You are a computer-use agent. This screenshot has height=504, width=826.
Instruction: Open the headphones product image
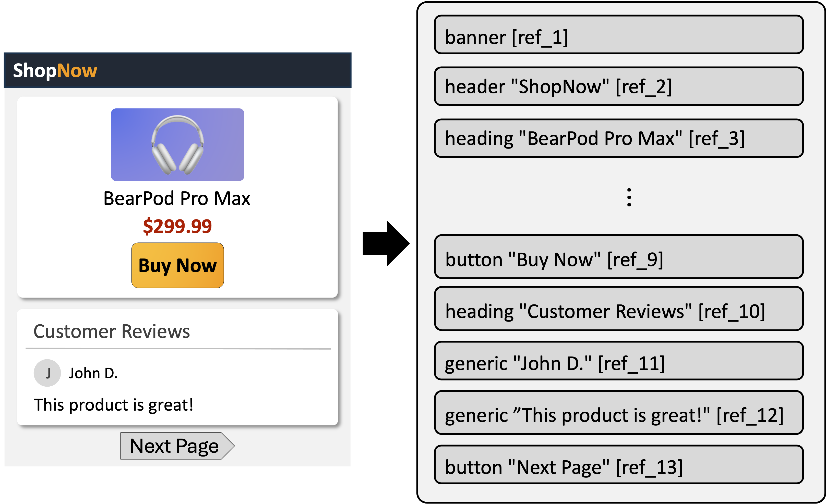(x=177, y=144)
